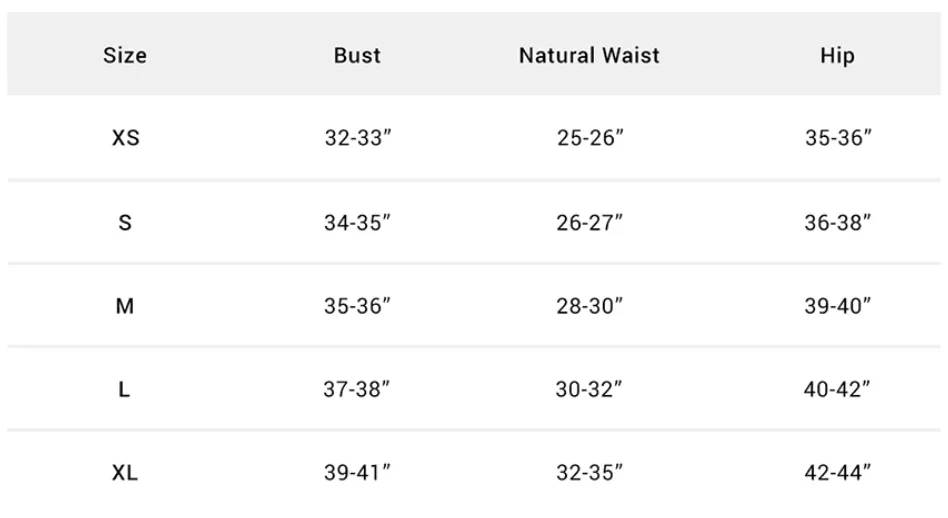
Task: Select the M size row label
Action: click(x=125, y=306)
